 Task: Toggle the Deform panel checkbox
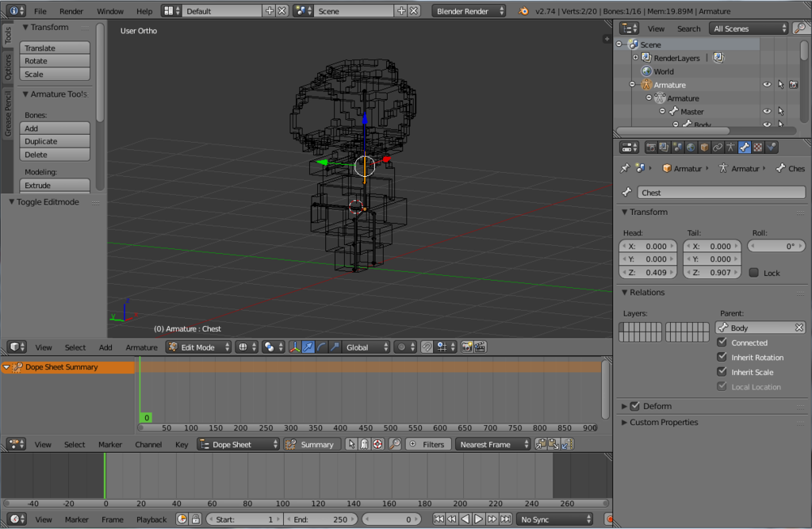tap(635, 406)
